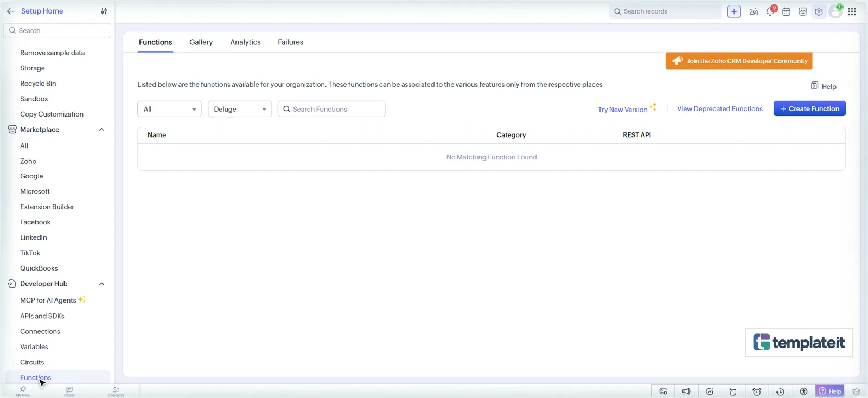Screen dimensions: 868x398
Task: Select LinkedIn under Marketplace
Action: [33, 237]
